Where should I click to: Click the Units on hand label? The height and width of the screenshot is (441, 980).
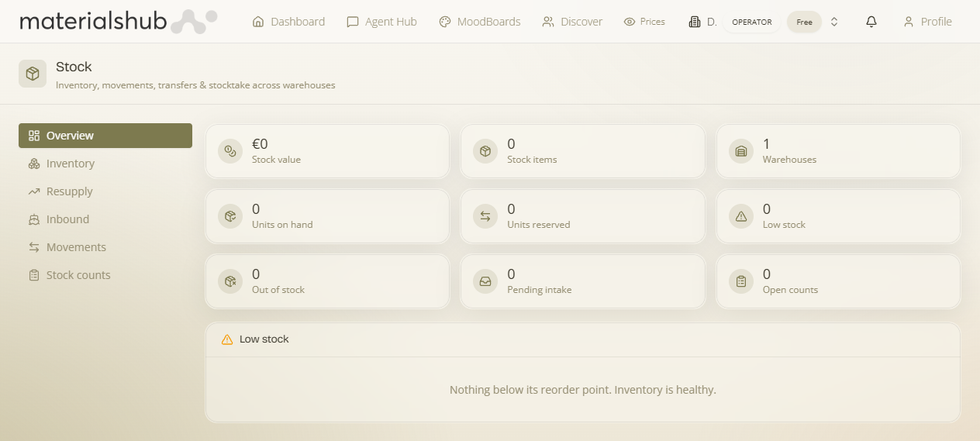tap(282, 225)
